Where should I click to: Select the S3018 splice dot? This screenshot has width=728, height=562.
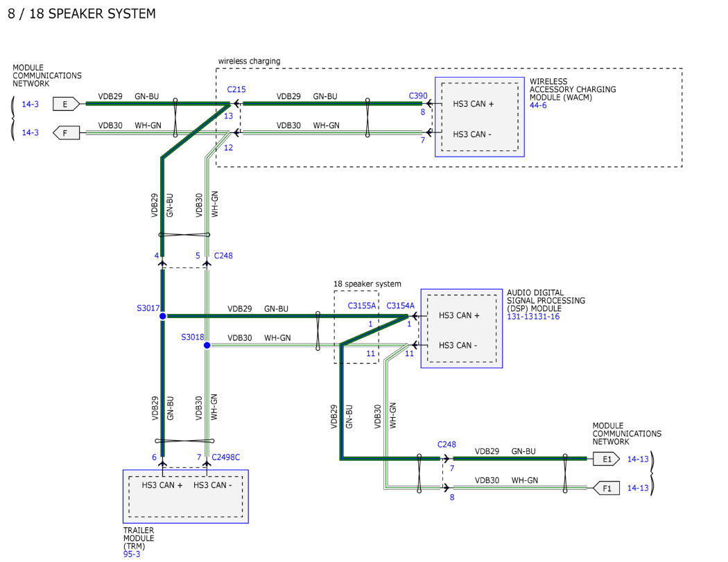(x=207, y=344)
